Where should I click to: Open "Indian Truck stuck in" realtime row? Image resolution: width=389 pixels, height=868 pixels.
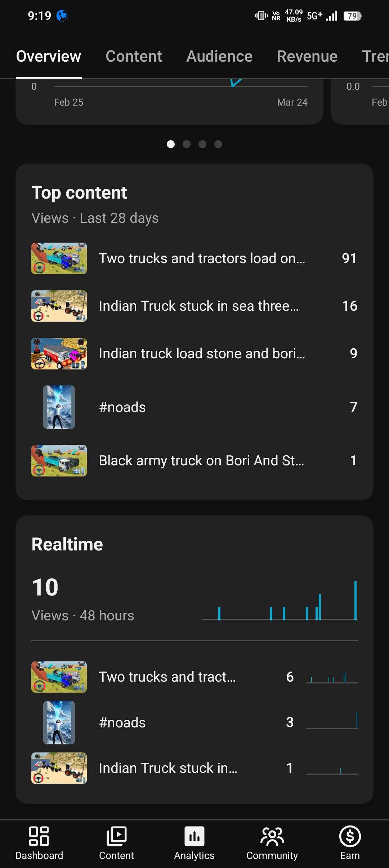point(168,768)
